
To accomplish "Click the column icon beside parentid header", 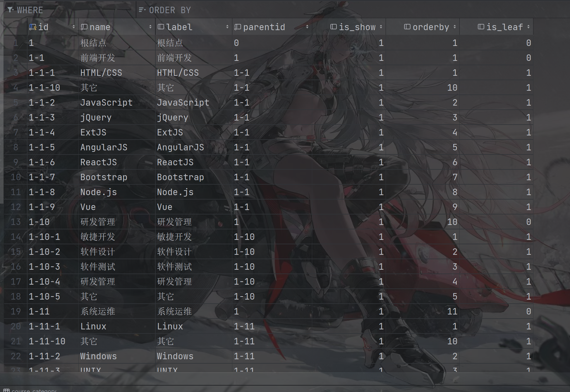I will [x=238, y=27].
